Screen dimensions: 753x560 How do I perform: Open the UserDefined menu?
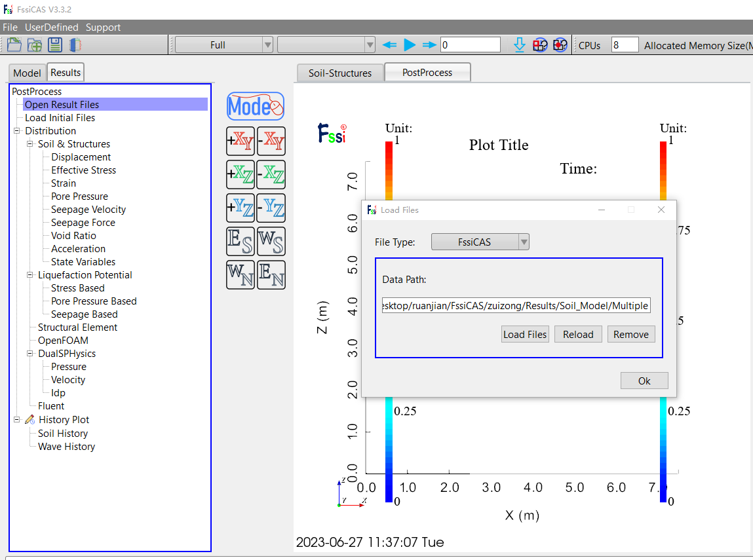click(x=51, y=28)
